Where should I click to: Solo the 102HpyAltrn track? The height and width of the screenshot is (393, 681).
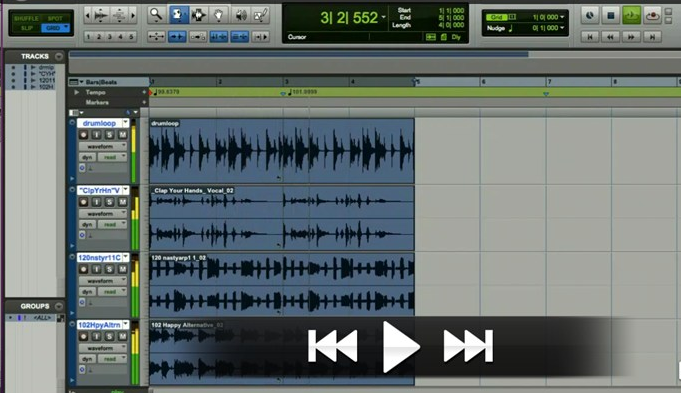(x=109, y=337)
